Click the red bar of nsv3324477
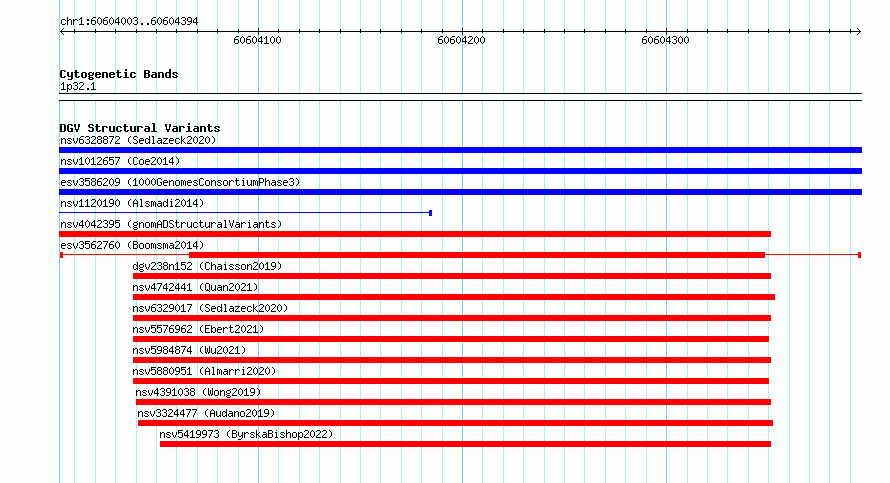The image size is (890, 483). point(455,423)
